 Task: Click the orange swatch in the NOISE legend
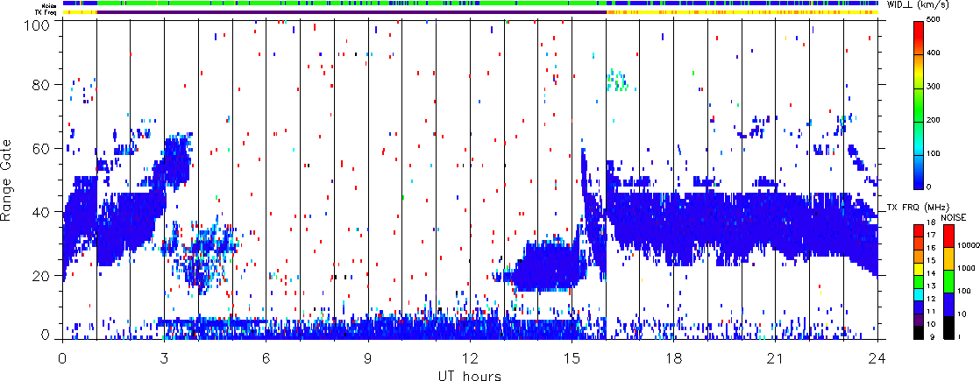(948, 258)
